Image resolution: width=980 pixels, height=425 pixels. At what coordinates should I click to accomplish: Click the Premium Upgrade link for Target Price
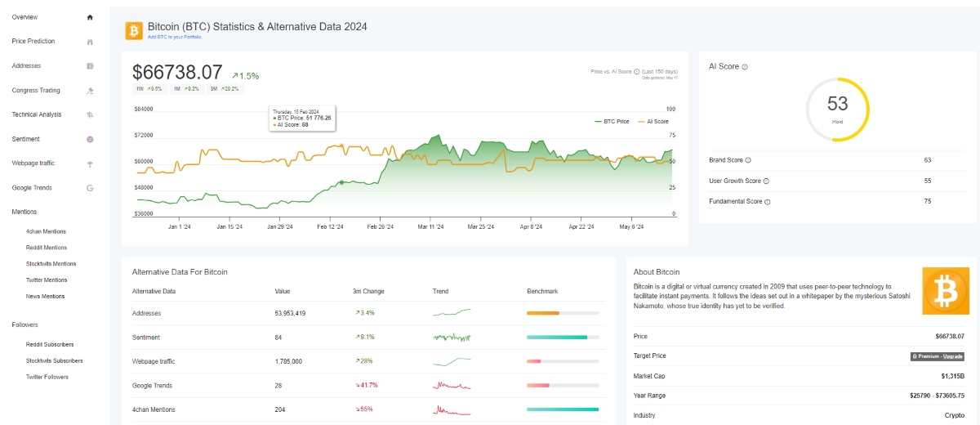(x=937, y=356)
